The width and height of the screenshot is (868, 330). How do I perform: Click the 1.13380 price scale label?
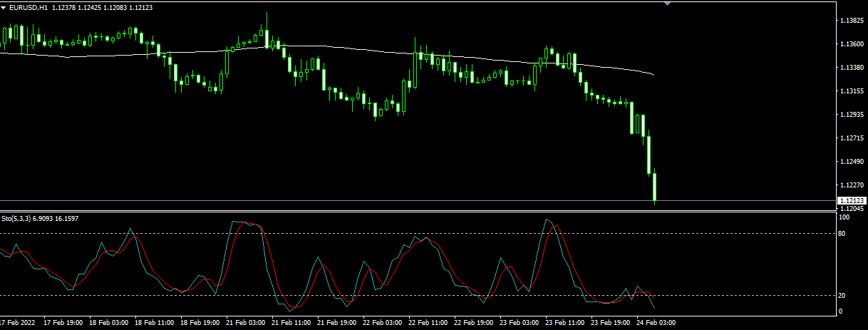pyautogui.click(x=852, y=68)
